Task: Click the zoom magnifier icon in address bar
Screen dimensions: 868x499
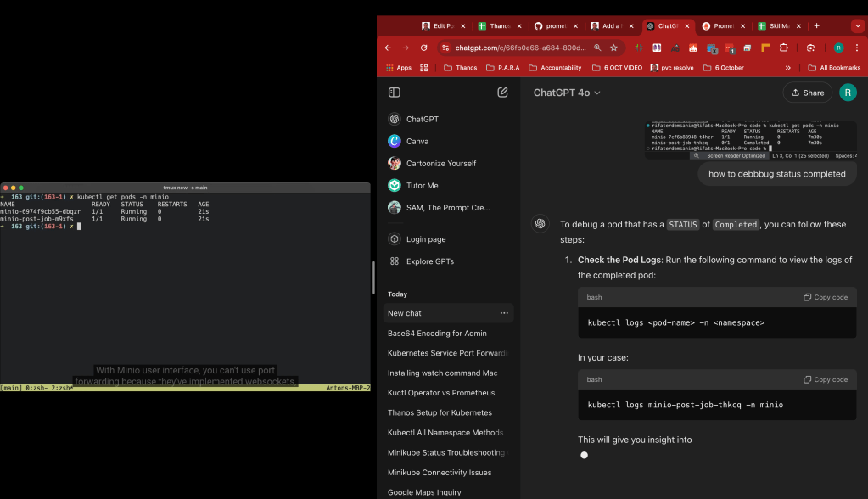Action: point(597,48)
